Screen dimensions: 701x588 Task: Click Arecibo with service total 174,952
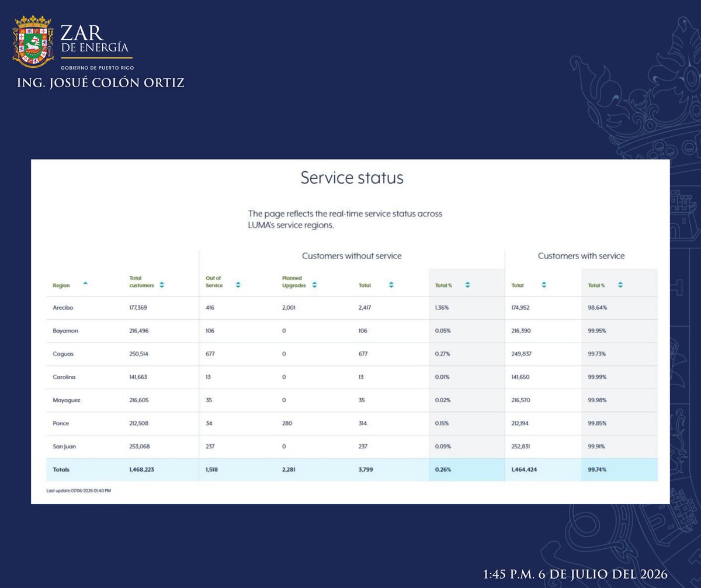pyautogui.click(x=522, y=307)
